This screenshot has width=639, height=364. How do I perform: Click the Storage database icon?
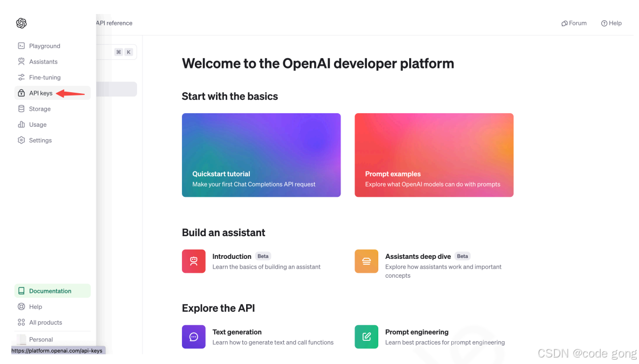[x=21, y=109]
